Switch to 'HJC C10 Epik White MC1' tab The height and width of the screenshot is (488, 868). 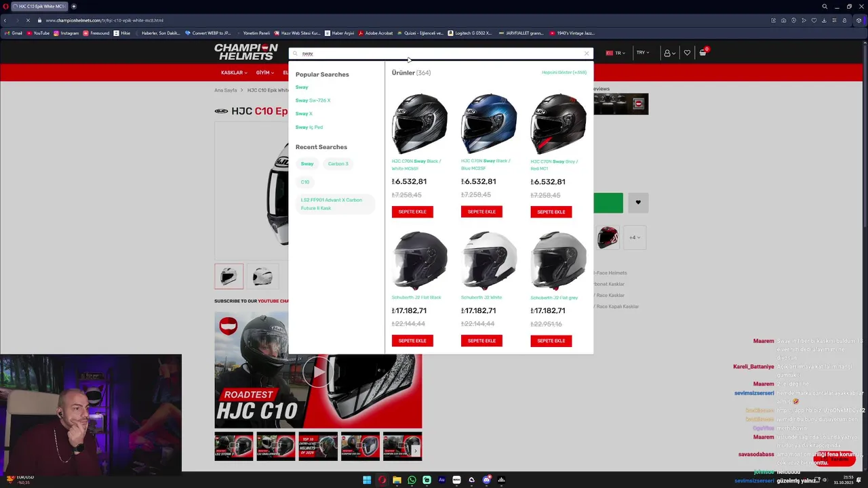(39, 6)
